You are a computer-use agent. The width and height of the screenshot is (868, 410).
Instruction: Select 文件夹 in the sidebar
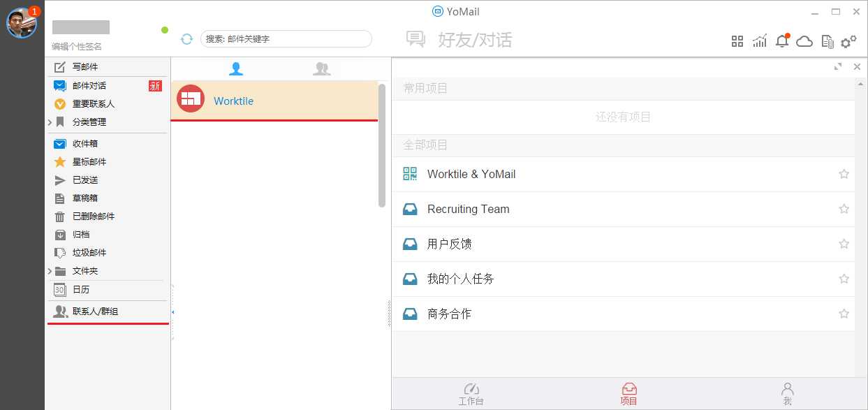click(85, 270)
